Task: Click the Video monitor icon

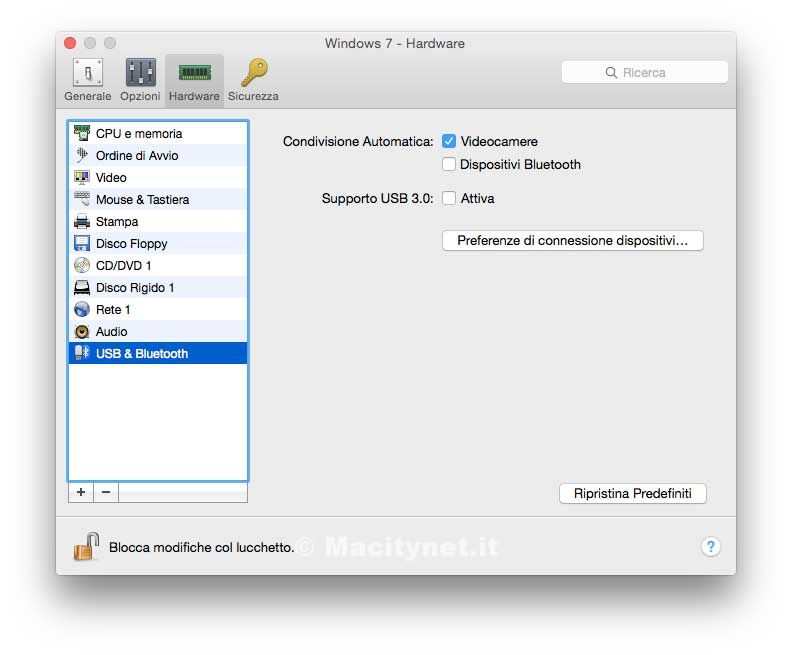Action: [x=82, y=177]
